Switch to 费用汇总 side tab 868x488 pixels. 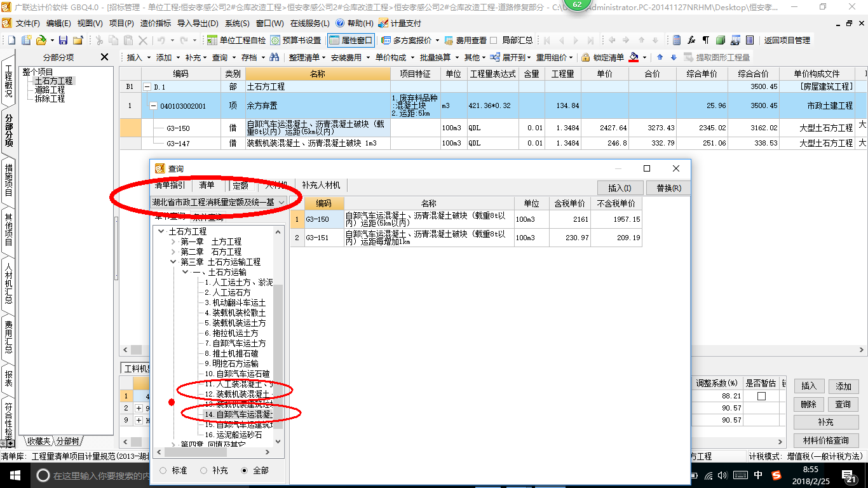8,336
